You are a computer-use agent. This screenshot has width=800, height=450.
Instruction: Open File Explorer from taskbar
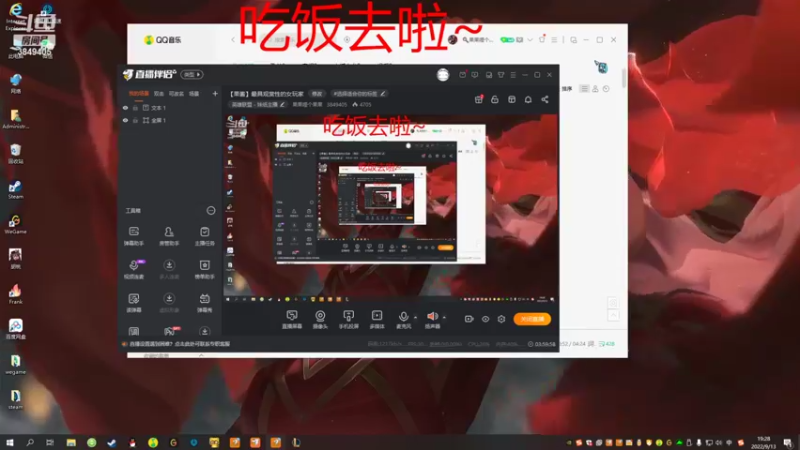71,442
